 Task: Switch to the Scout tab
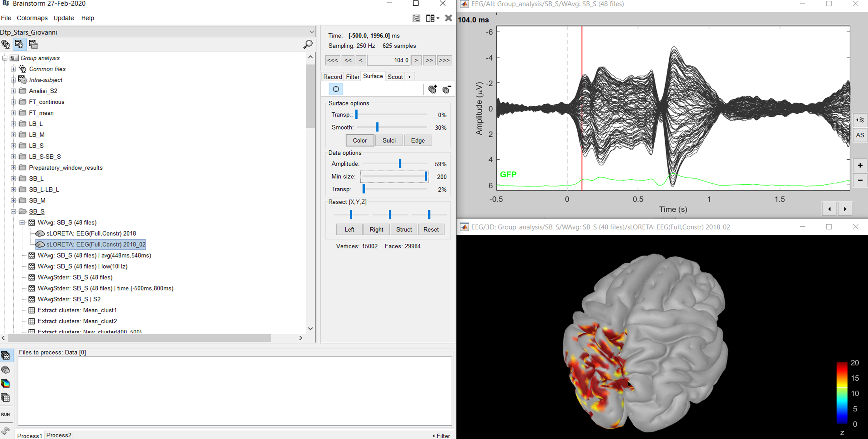pyautogui.click(x=395, y=77)
